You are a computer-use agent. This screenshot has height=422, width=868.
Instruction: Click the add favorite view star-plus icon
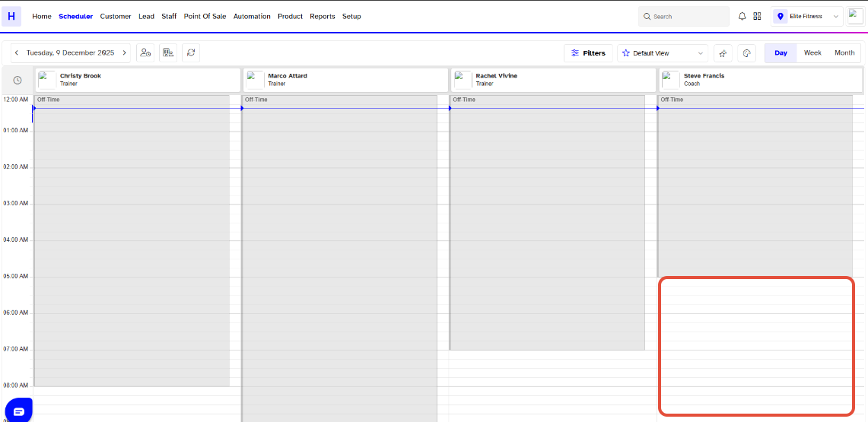click(723, 53)
